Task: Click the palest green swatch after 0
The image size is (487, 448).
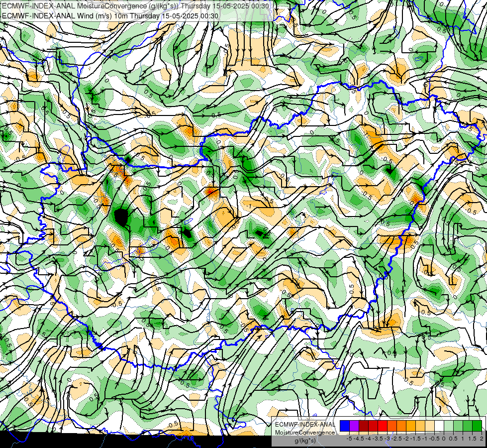Action: pos(449,426)
